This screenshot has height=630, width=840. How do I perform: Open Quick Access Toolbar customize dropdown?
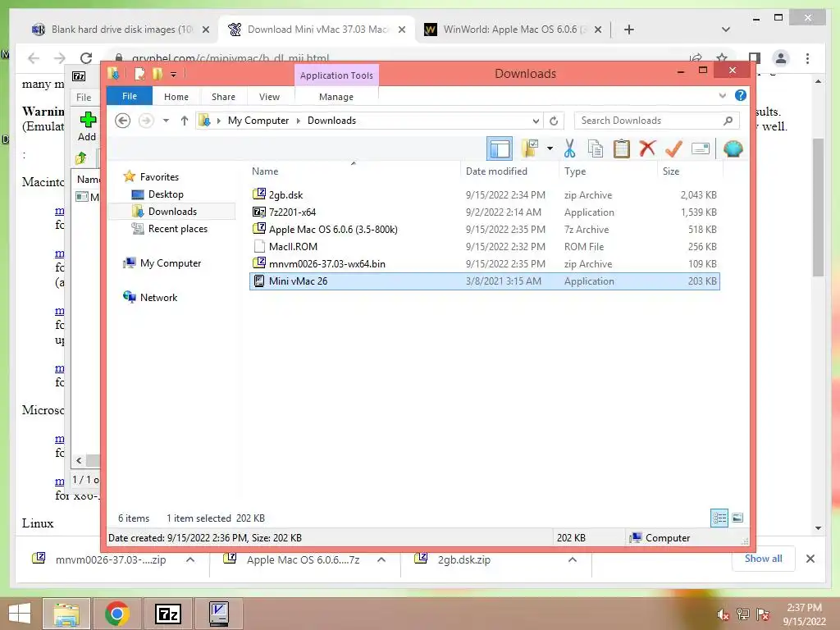pyautogui.click(x=174, y=75)
